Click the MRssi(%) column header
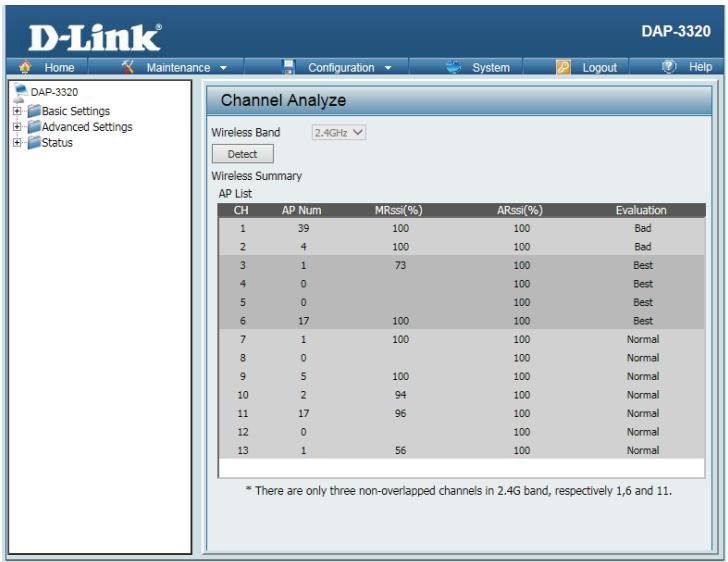Viewport: 728px width, 562px height. coord(399,210)
